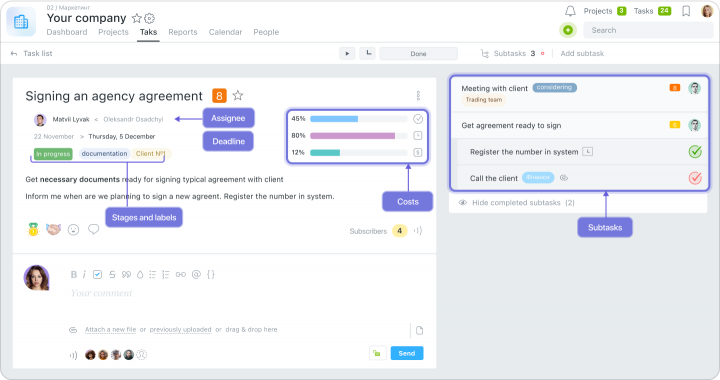The height and width of the screenshot is (380, 720).
Task: Open the bookmarks icon in header
Action: (686, 11)
